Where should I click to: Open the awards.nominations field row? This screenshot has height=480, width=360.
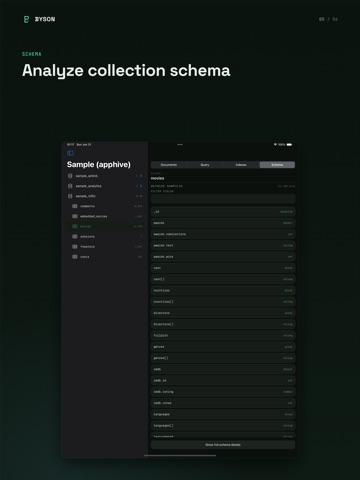click(223, 234)
